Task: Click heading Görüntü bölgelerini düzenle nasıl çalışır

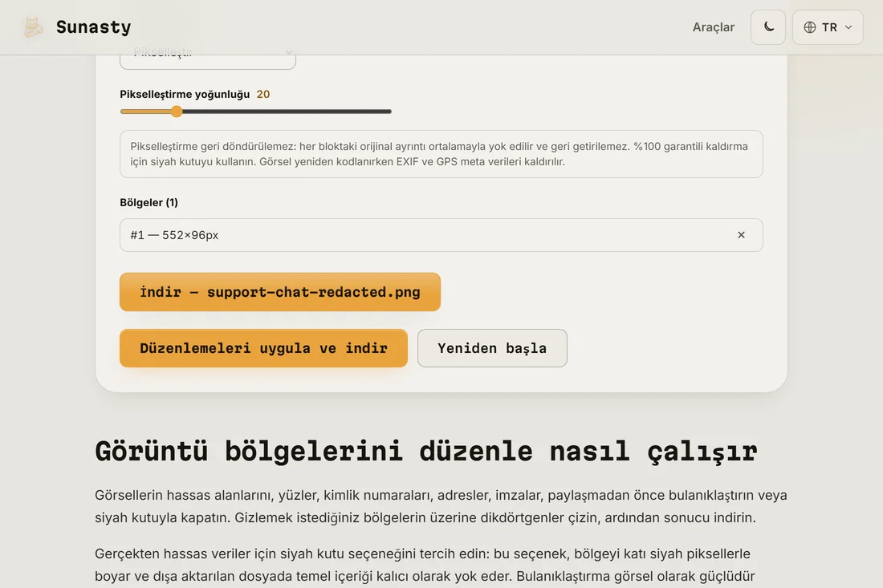Action: [x=425, y=452]
